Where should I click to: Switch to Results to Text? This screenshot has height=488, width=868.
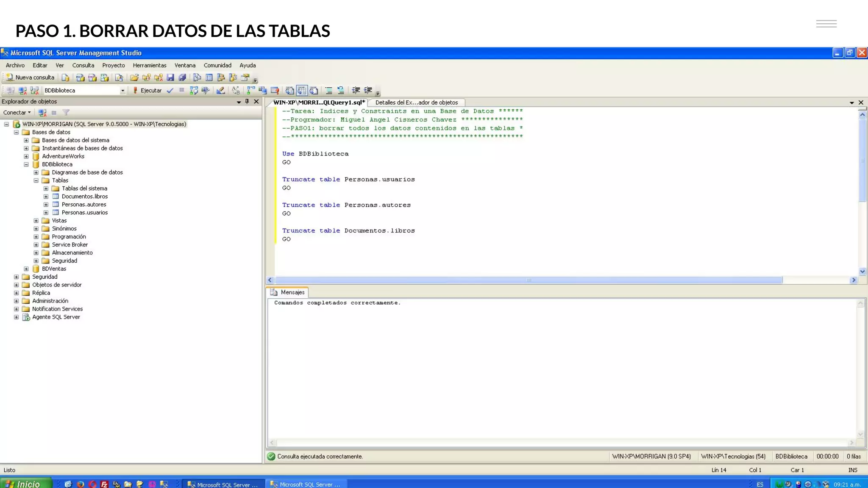(x=289, y=90)
